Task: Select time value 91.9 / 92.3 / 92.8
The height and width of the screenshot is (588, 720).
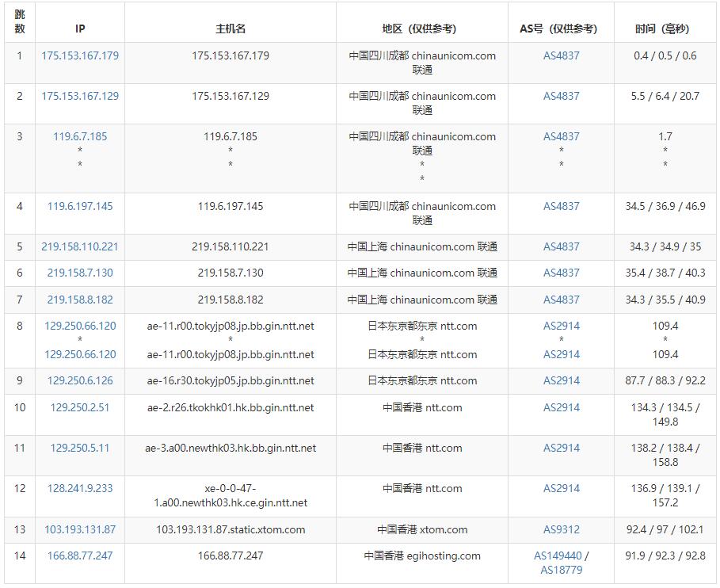Action: 665,556
